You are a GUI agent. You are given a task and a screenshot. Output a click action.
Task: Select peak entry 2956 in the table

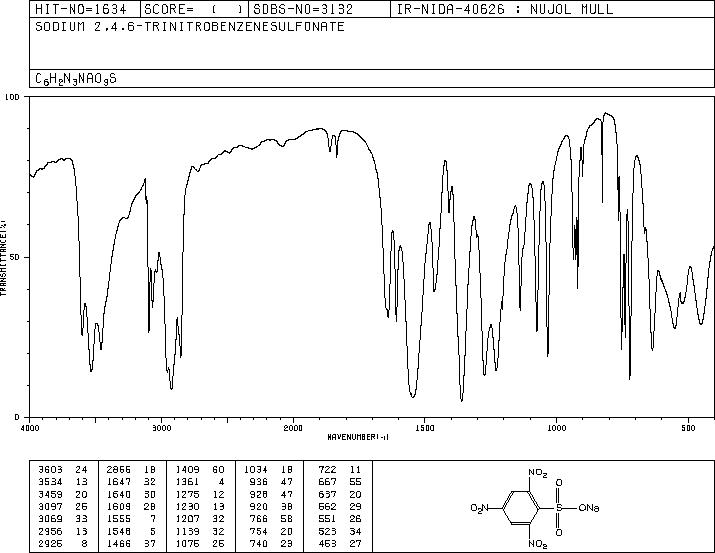point(62,531)
